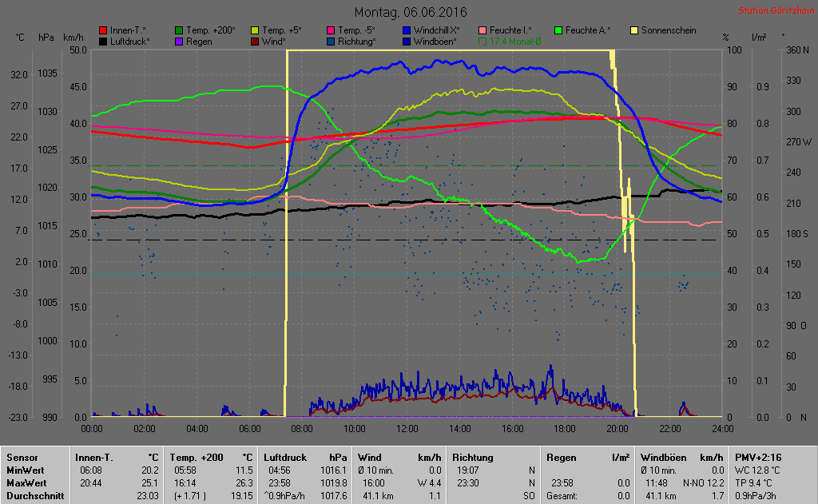Click the dark green Temp. +200 legend swatch
Screen dimensions: 818x504
(x=179, y=31)
